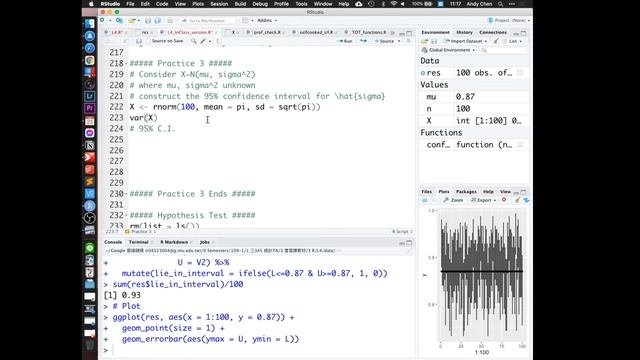Save all open documents
Image resolution: width=640 pixels, height=360 pixels.
tap(157, 20)
